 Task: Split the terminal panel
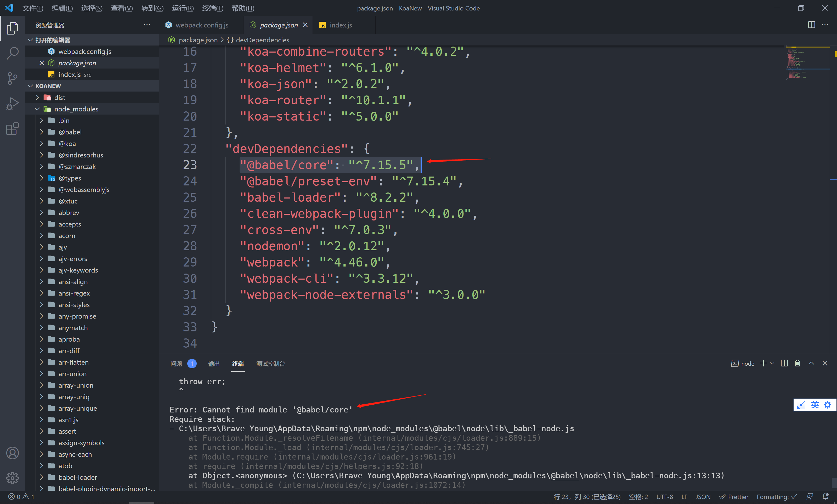coord(784,363)
